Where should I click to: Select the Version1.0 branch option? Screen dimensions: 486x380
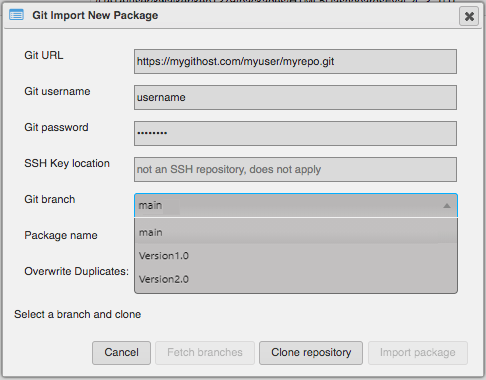pyautogui.click(x=296, y=256)
